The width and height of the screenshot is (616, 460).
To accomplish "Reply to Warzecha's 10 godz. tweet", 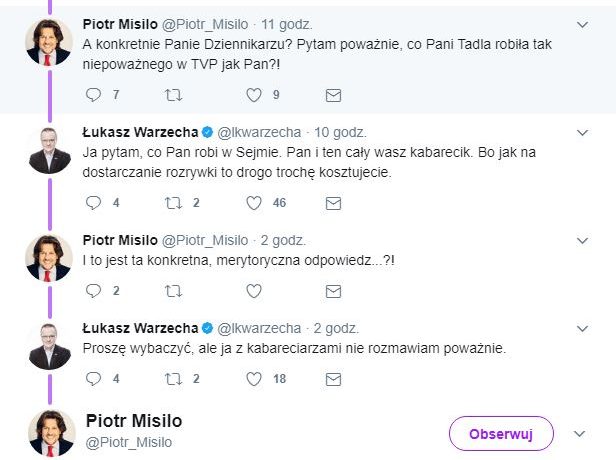I will pyautogui.click(x=94, y=203).
